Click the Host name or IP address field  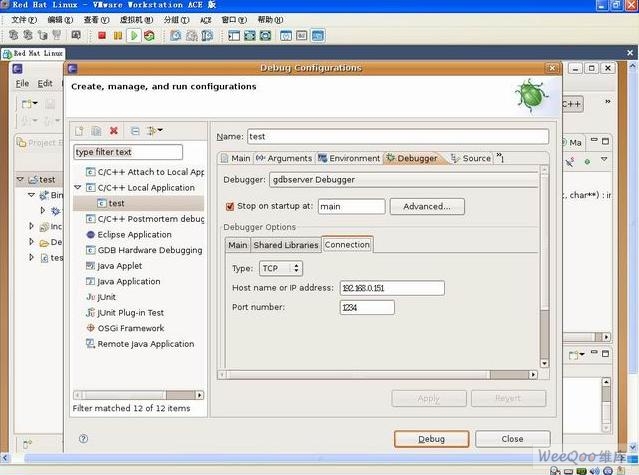392,288
